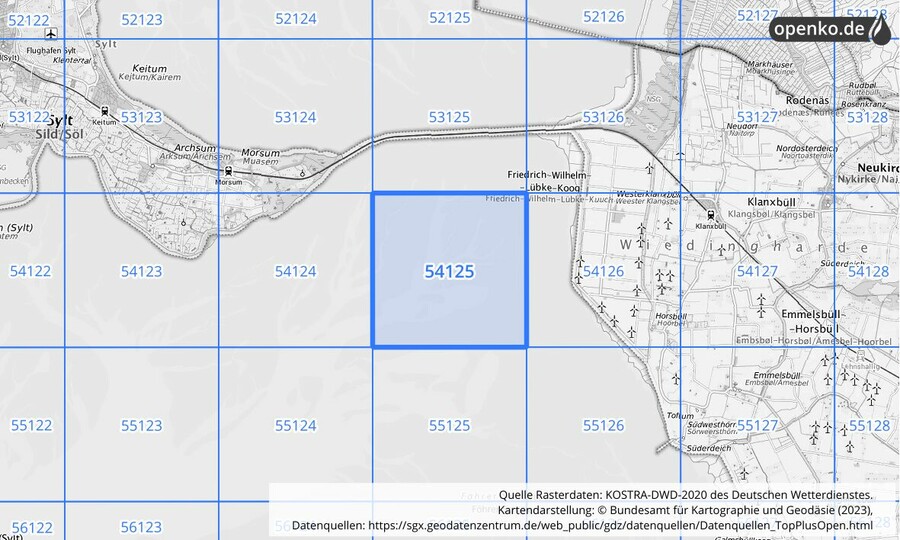Select grid cell label 55123
The height and width of the screenshot is (540, 900).
141,425
